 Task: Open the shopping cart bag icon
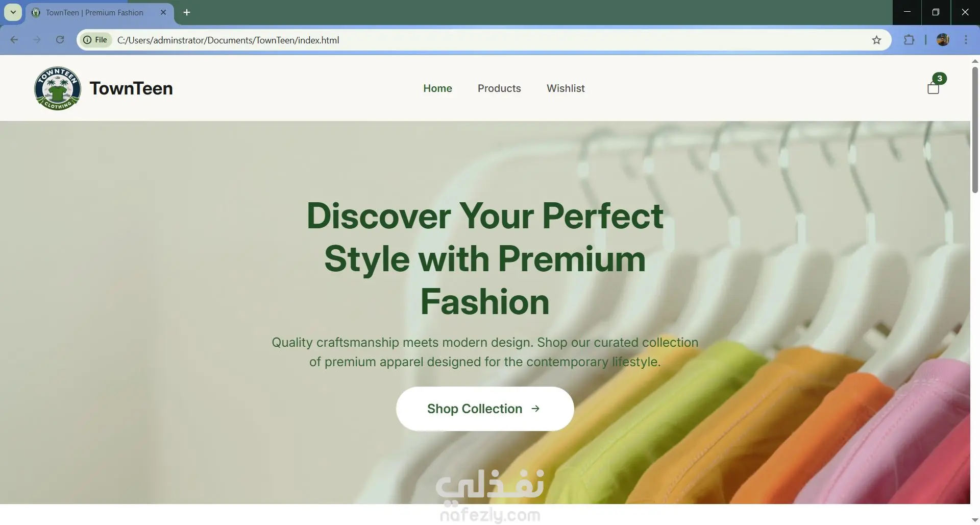pos(933,88)
